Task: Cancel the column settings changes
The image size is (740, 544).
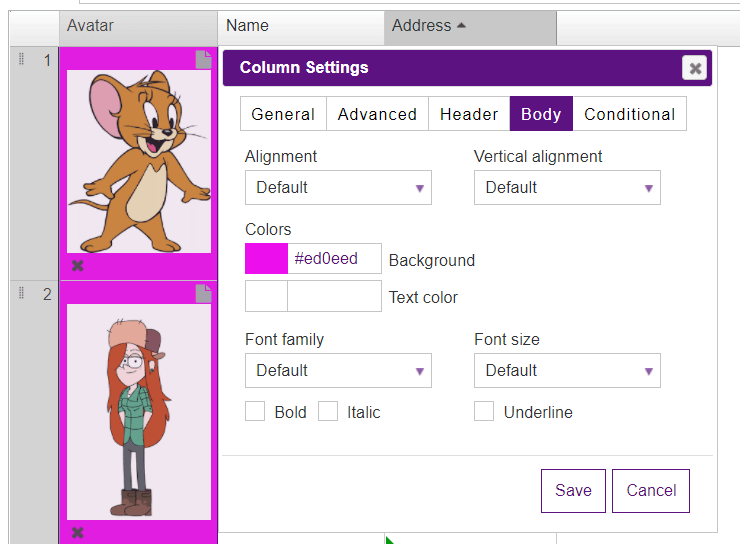Action: [651, 491]
